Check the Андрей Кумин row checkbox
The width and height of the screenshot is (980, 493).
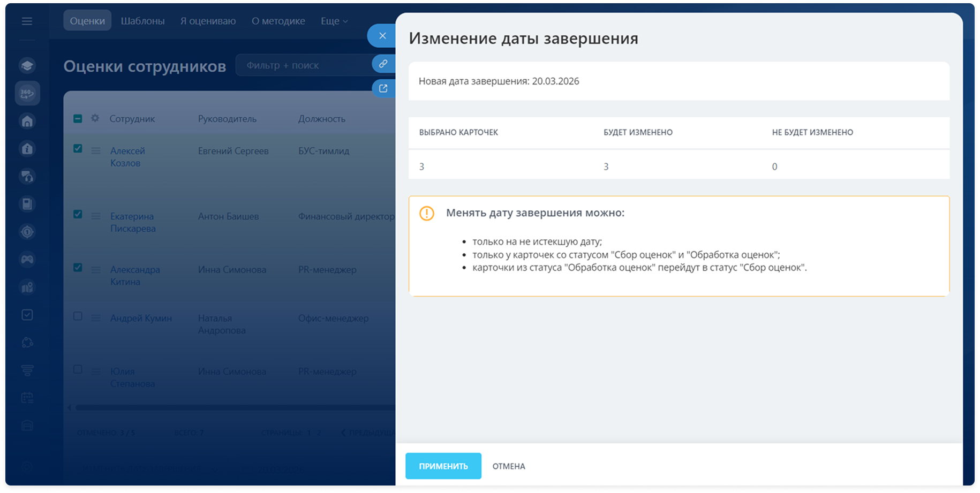pyautogui.click(x=78, y=316)
